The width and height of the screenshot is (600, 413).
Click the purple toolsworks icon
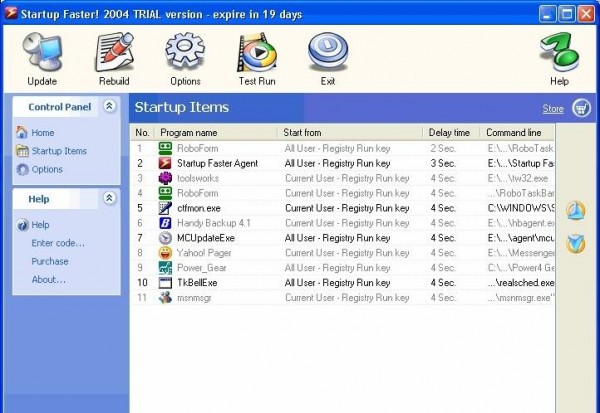click(165, 178)
